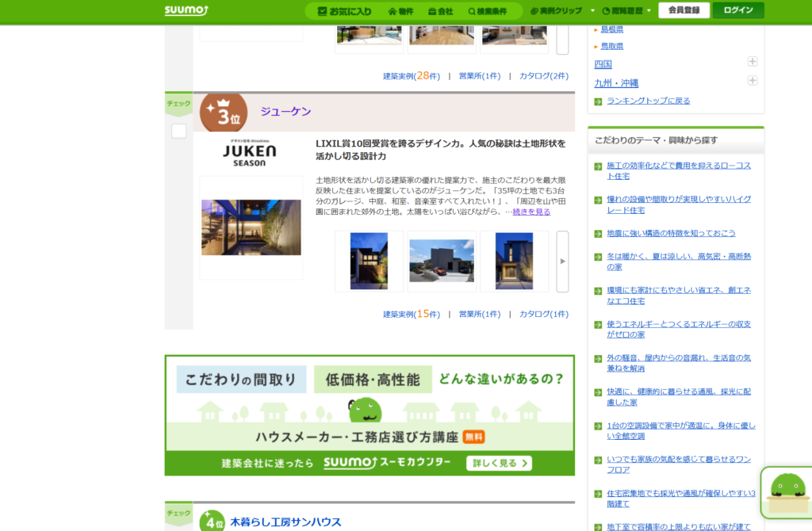Open the 外の騒音、屋内からの音漏れ link

[679, 363]
